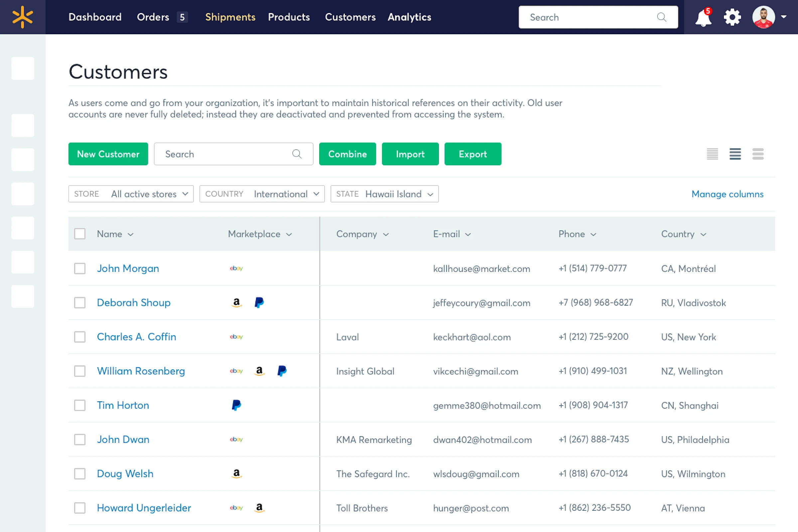
Task: Open the Country International dropdown
Action: (x=262, y=194)
